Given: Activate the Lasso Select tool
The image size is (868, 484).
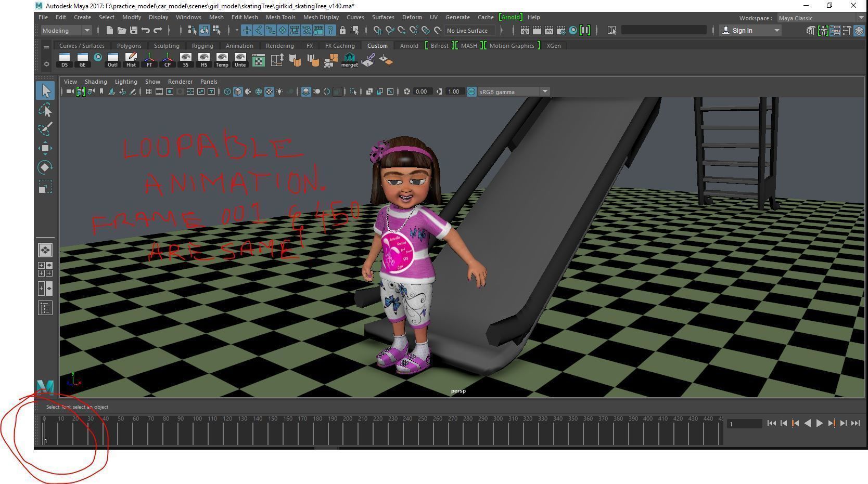Looking at the screenshot, I should coord(45,110).
